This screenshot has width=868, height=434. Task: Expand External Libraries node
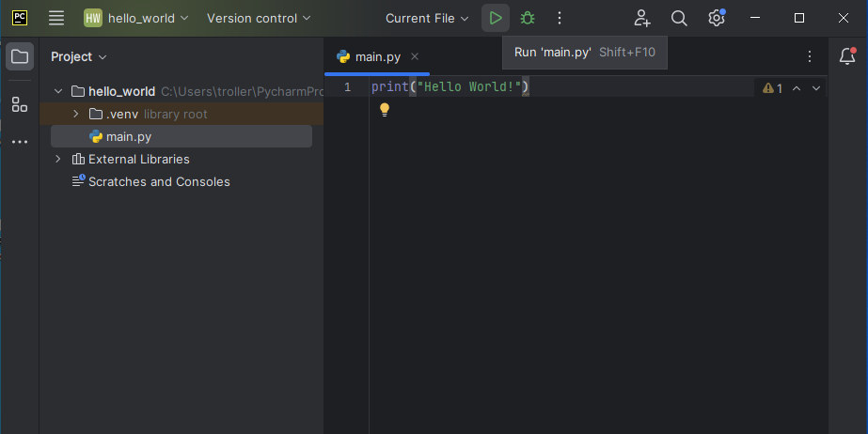[x=58, y=159]
